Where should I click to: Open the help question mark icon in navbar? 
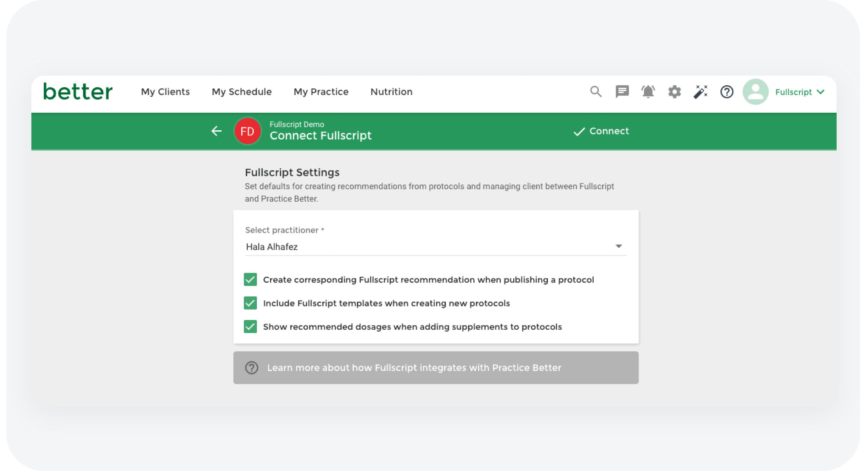[x=727, y=92]
